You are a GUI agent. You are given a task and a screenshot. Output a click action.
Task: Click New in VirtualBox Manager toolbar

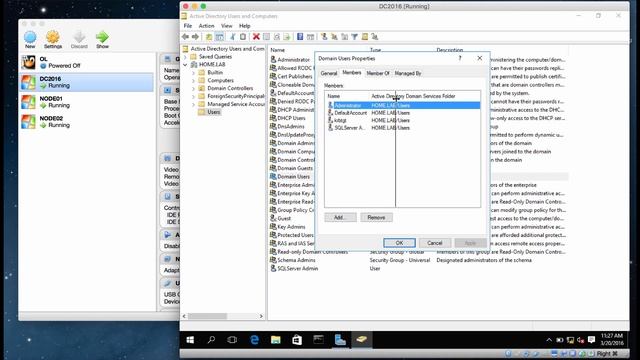(x=30, y=40)
